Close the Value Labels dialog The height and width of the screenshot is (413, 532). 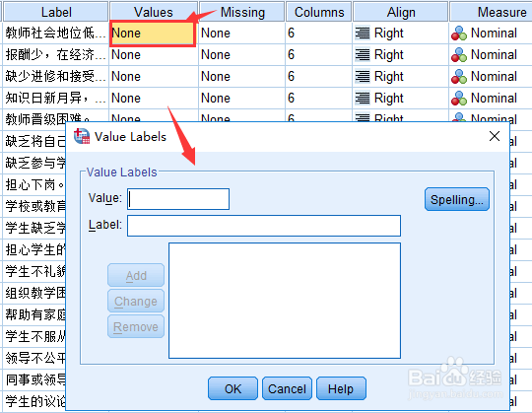[x=495, y=136]
